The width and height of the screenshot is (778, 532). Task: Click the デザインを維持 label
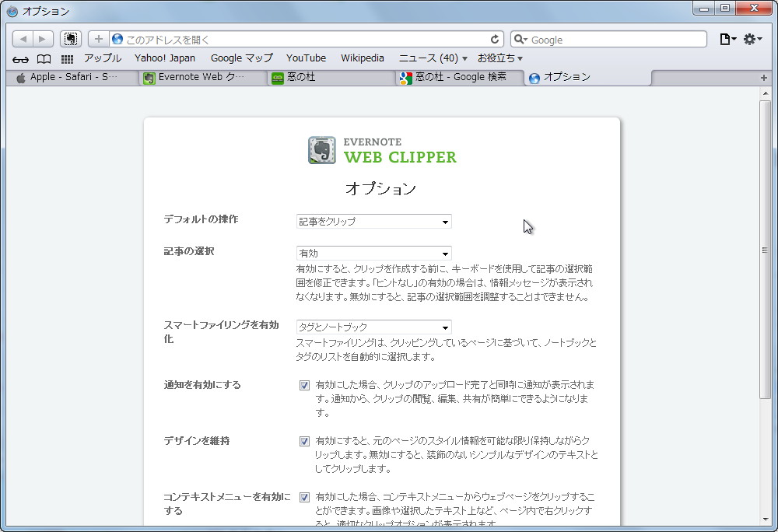pyautogui.click(x=197, y=441)
